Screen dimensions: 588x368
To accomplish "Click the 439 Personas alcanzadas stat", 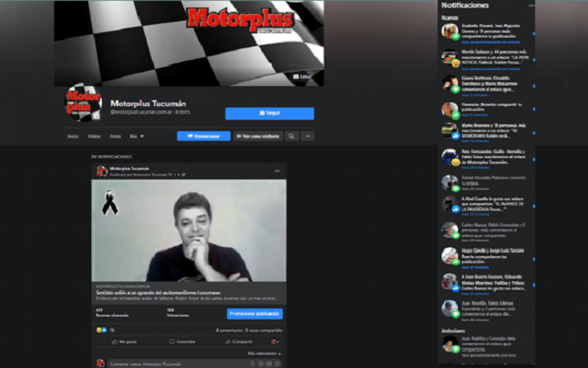I will pos(112,312).
